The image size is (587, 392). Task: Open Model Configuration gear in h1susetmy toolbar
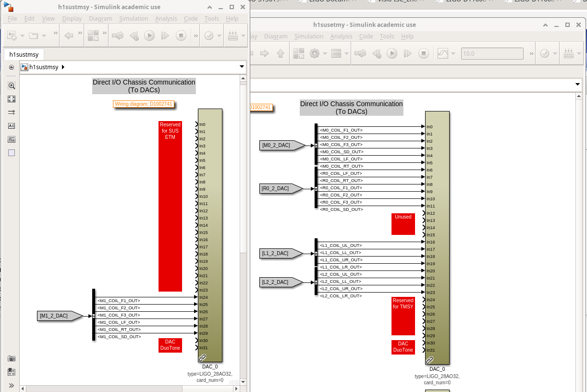point(315,54)
